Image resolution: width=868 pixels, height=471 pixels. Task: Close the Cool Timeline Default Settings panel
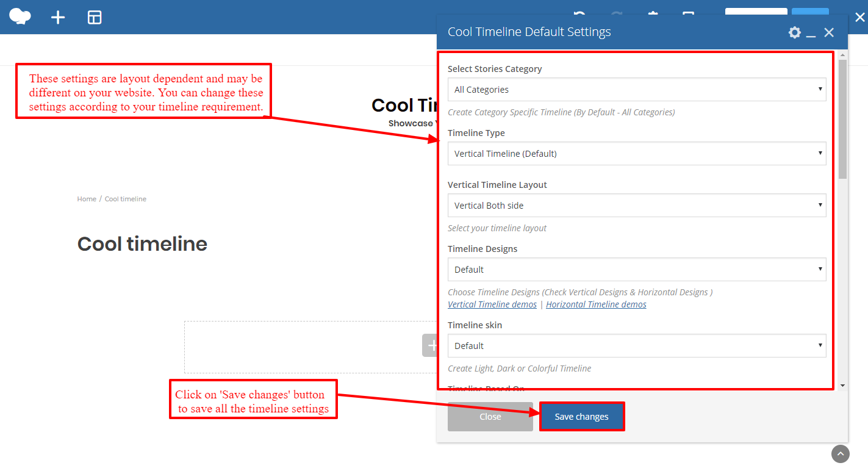829,32
